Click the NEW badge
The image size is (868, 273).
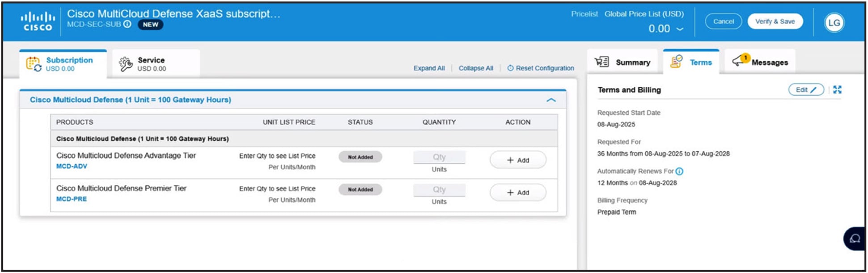point(150,25)
